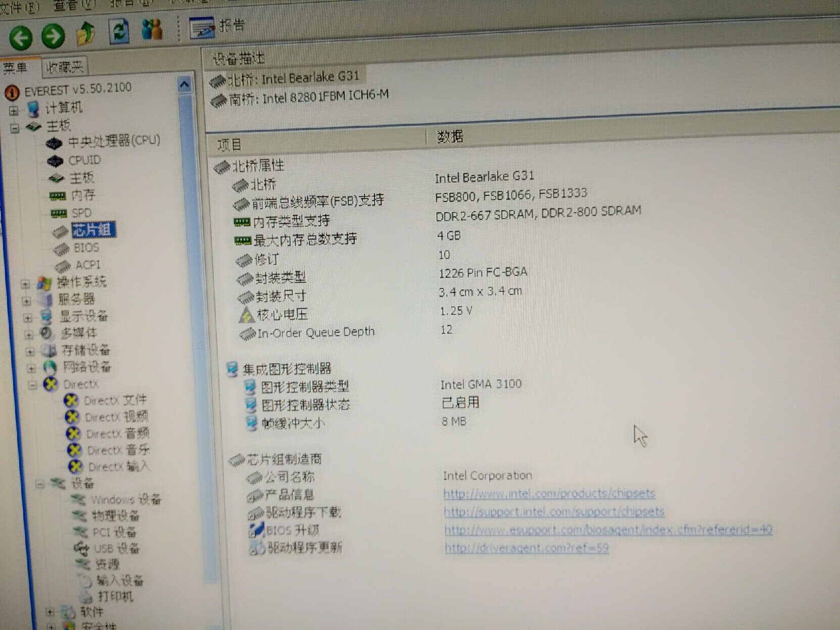The width and height of the screenshot is (840, 630).
Task: Switch to the 收藏夹 favorites tab
Action: point(64,67)
